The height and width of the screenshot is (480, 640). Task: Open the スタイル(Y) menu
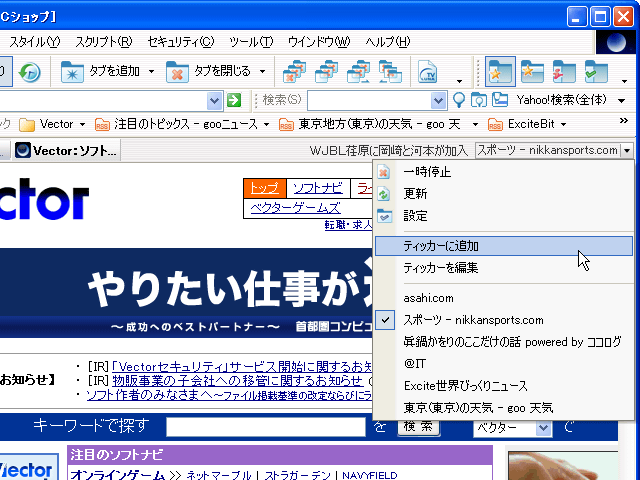tap(34, 42)
